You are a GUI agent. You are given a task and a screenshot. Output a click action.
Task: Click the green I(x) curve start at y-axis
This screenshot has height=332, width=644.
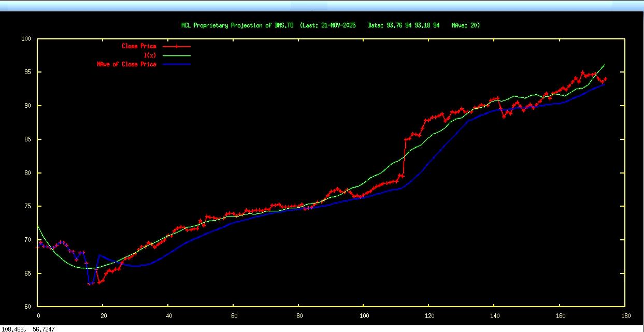(x=38, y=225)
